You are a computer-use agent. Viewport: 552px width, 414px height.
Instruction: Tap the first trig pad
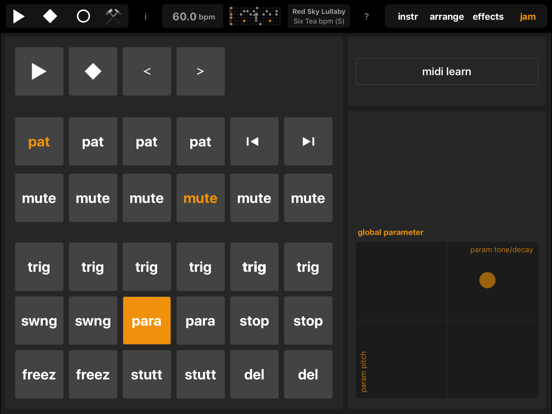pyautogui.click(x=39, y=267)
